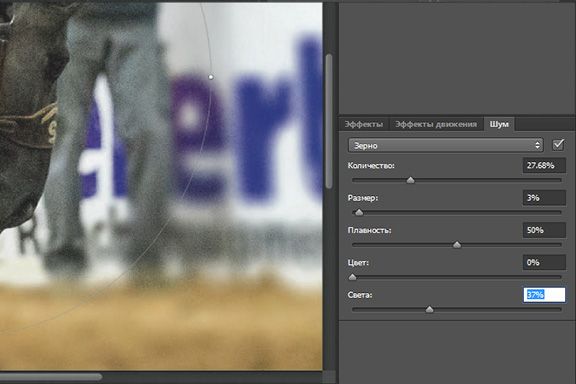
Task: Click the Плавность slider handle
Action: pos(457,244)
